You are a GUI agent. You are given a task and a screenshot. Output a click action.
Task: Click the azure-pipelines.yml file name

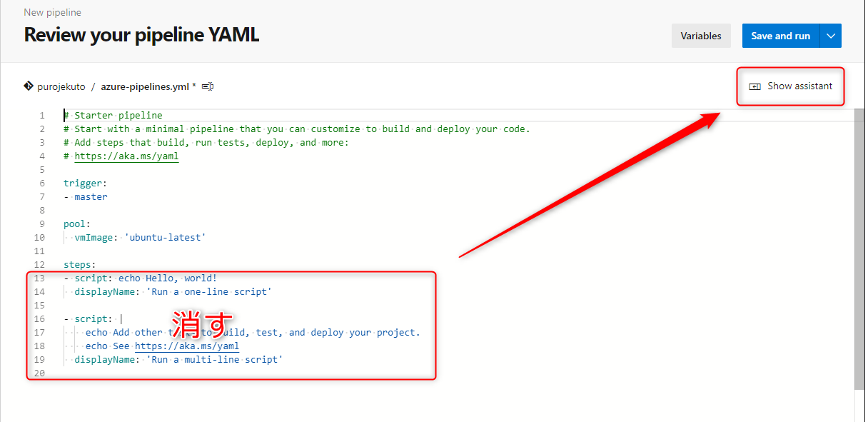[145, 86]
